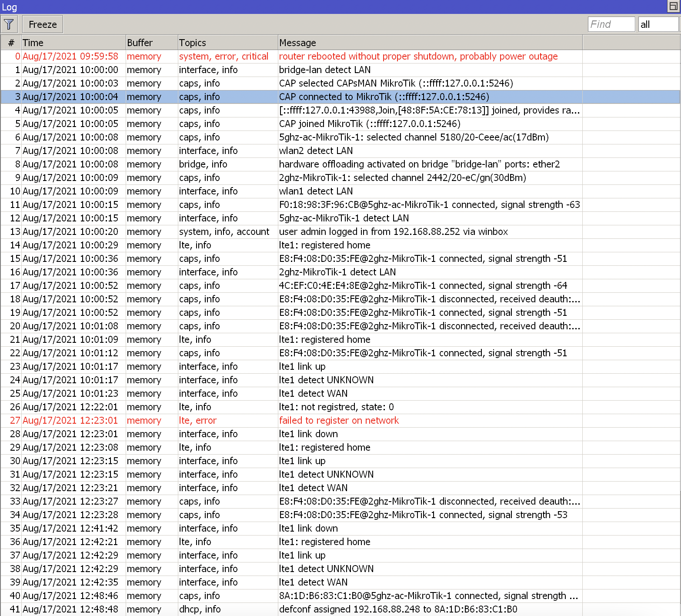Select the red 'router rebooted' critical log entry
681x616 pixels.
pyautogui.click(x=304, y=56)
